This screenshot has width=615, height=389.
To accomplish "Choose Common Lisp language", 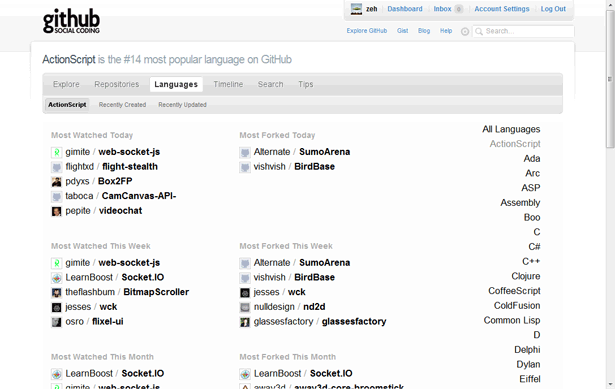I will tap(512, 320).
